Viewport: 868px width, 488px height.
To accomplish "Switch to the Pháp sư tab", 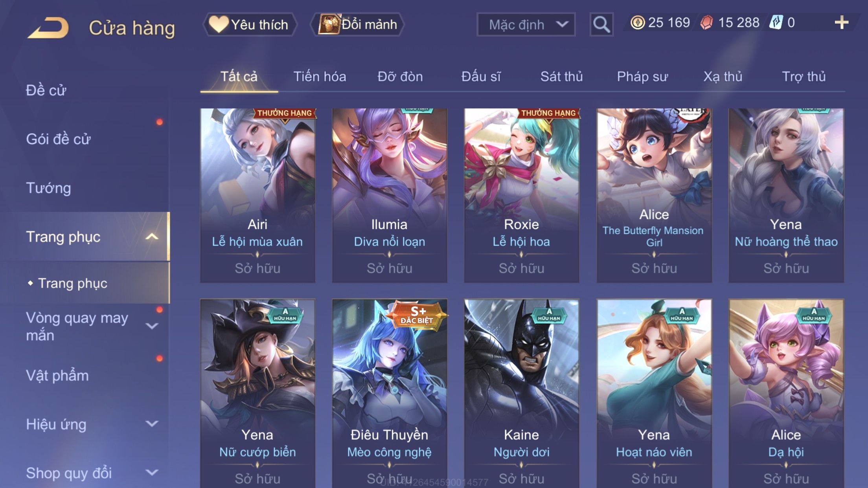I will pos(642,76).
